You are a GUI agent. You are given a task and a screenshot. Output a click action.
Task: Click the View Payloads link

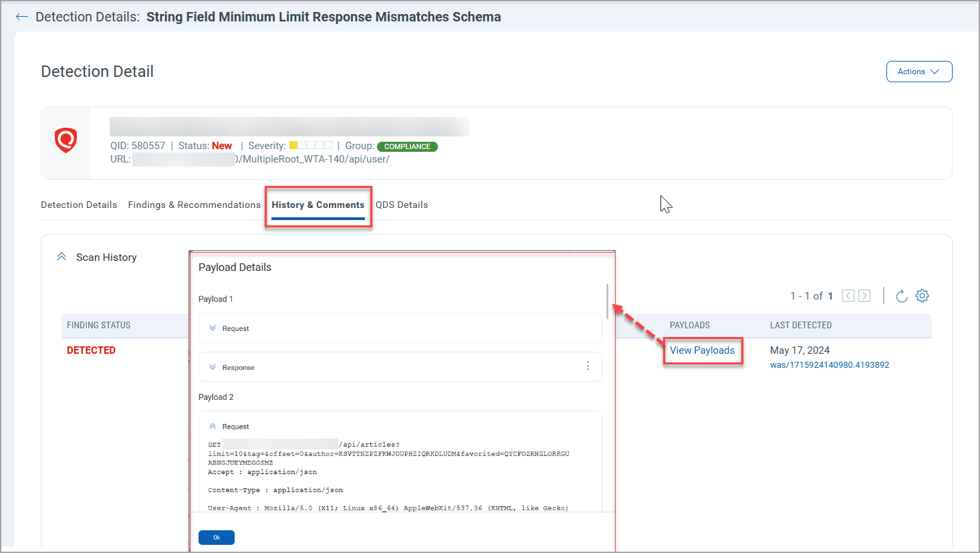pos(702,350)
